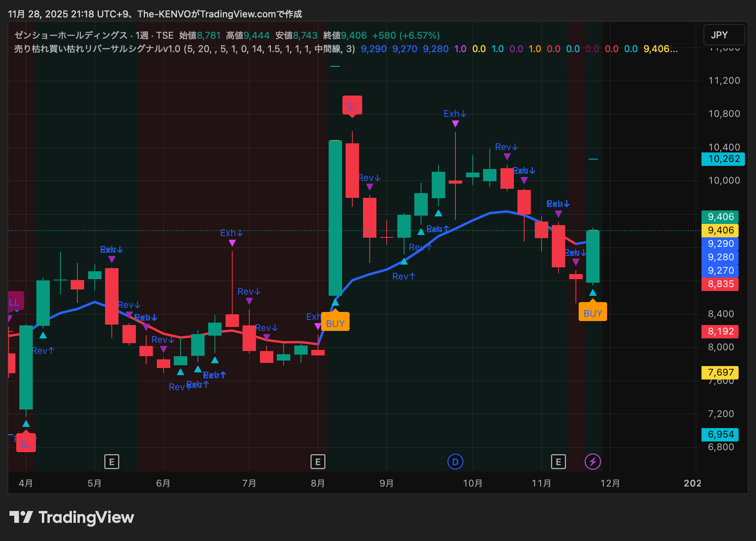Click the Rev↑ label below the September candle
Viewport: 756px width, 541px height.
tap(404, 276)
